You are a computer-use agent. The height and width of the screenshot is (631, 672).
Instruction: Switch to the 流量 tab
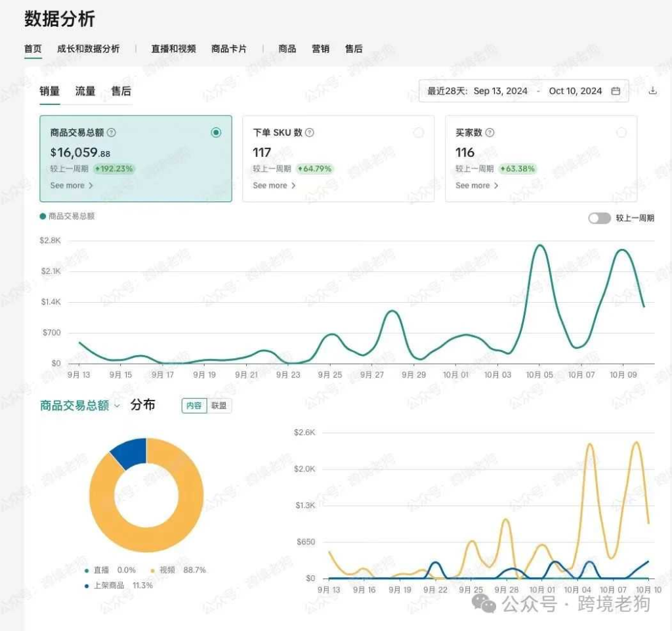(x=85, y=91)
